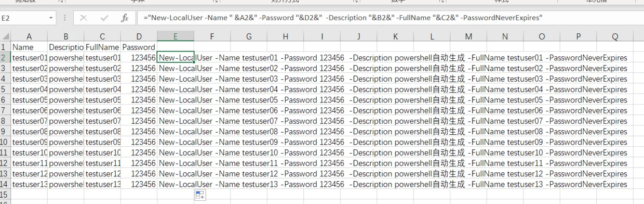Viewport: 644px width, 204px height.
Task: Click cell C1 containing FullName
Action: click(102, 47)
